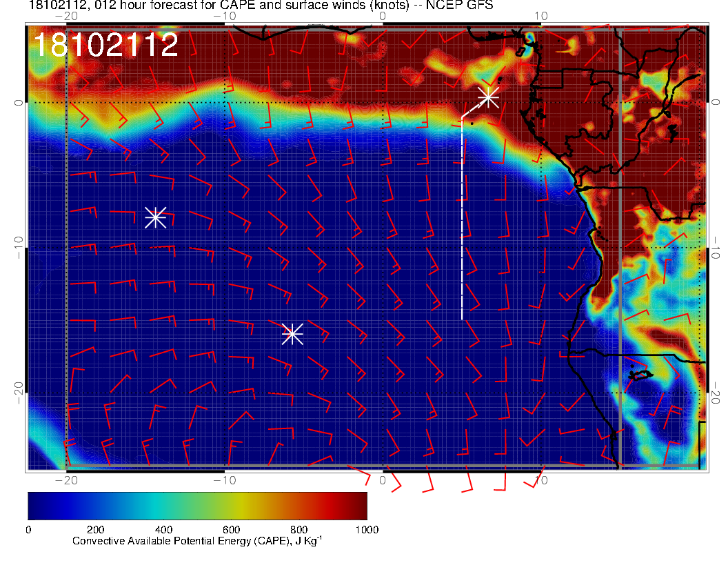Click the 1000 tick label under colorbar
Image resolution: width=728 pixels, height=563 pixels.
367,529
